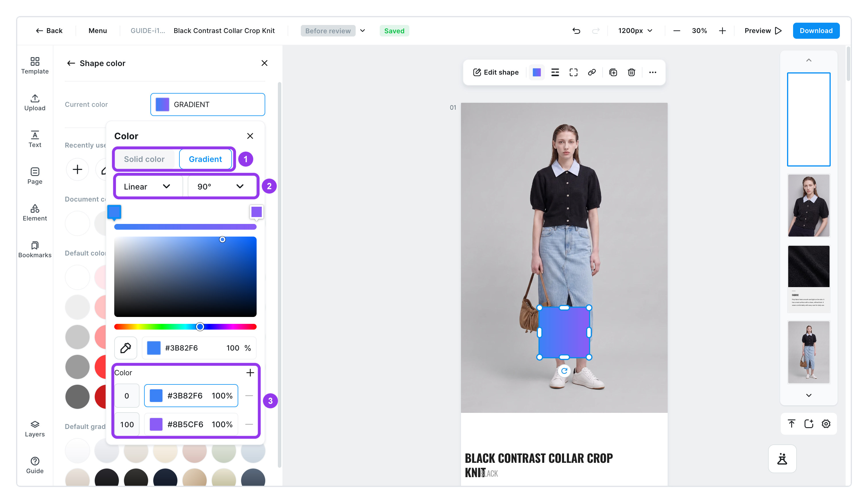The image size is (868, 503).
Task: Close the Color popup
Action: pos(250,136)
